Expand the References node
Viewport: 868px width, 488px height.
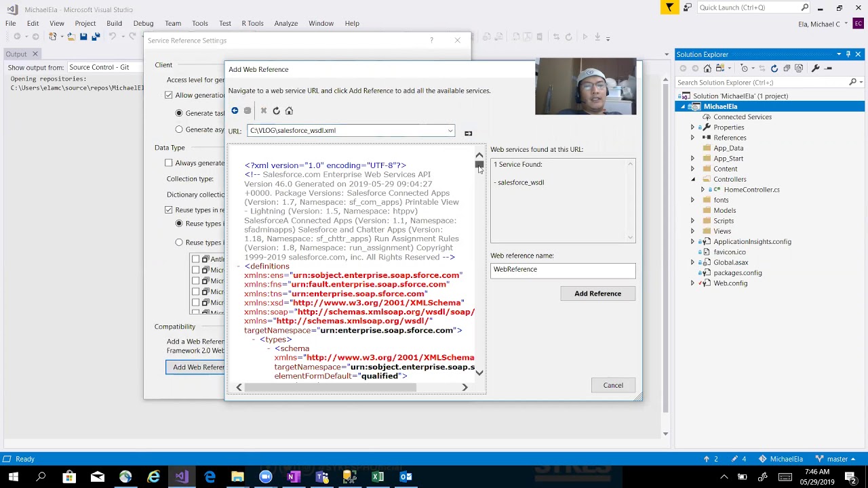692,138
